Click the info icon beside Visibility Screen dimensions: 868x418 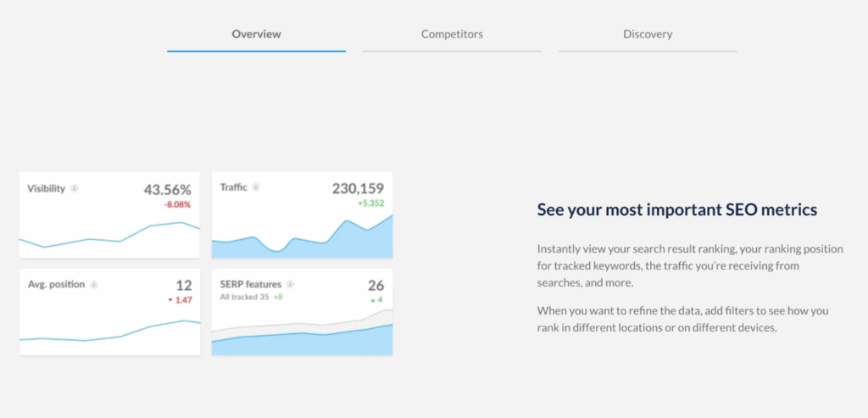75,188
